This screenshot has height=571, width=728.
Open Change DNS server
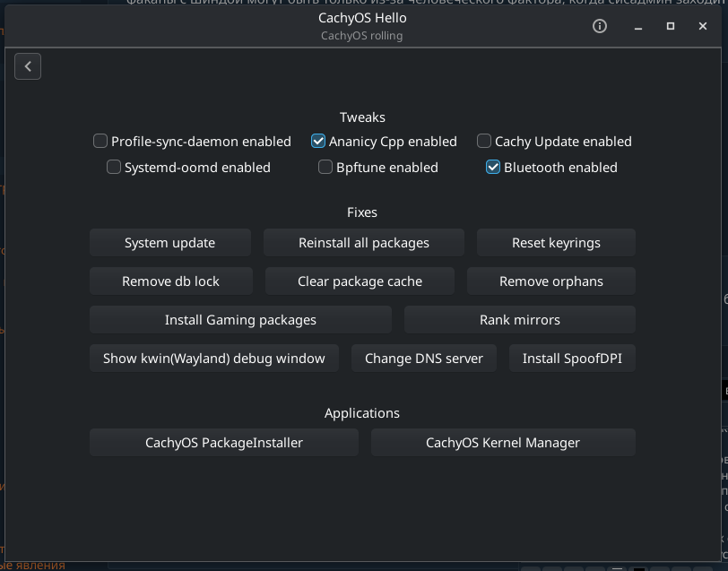pos(423,358)
